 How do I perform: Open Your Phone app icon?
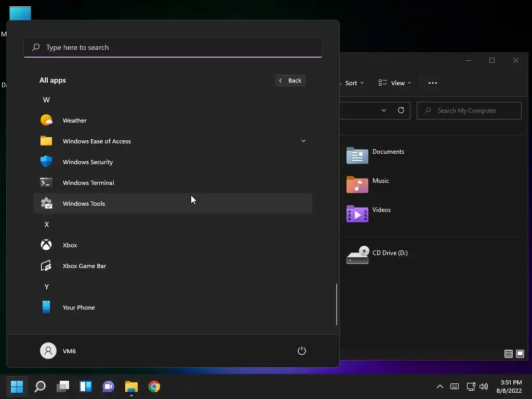(46, 307)
